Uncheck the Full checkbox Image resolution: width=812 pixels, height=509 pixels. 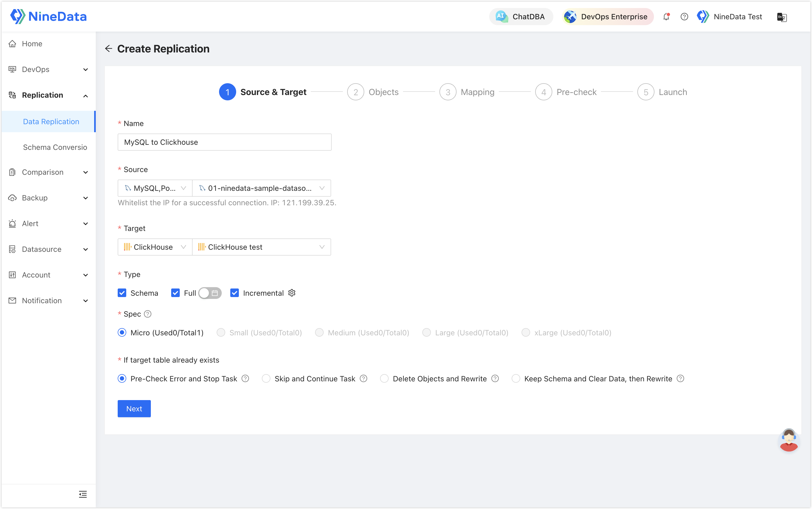[176, 293]
